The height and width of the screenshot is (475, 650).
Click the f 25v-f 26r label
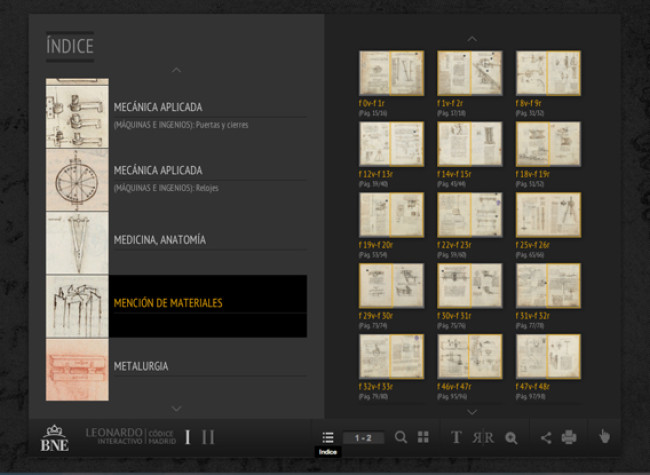point(533,245)
